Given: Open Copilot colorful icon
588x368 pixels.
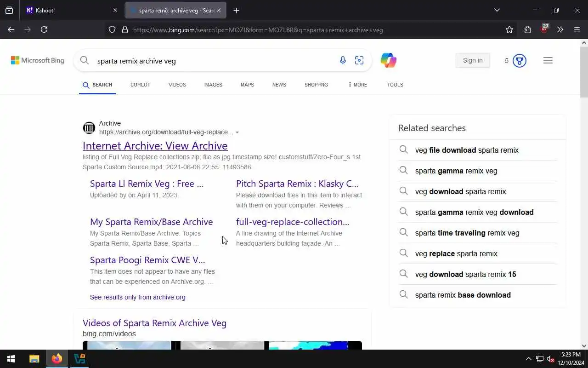Looking at the screenshot, I should coord(389,60).
